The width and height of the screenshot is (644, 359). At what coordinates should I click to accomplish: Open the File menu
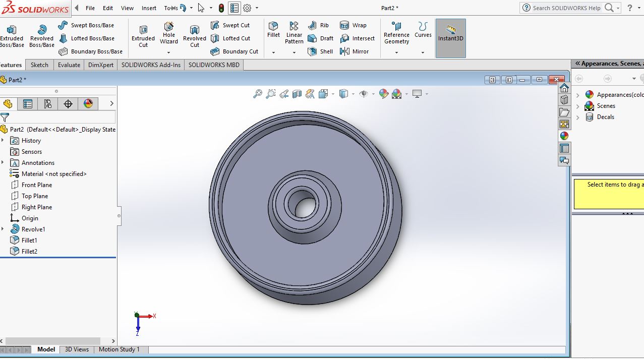coord(90,8)
